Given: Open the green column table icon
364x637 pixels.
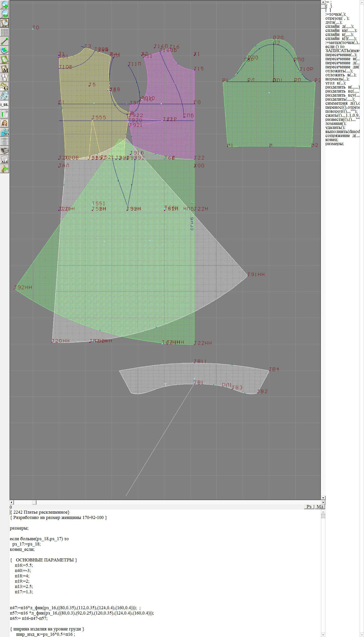Looking at the screenshot, I should point(5,114).
